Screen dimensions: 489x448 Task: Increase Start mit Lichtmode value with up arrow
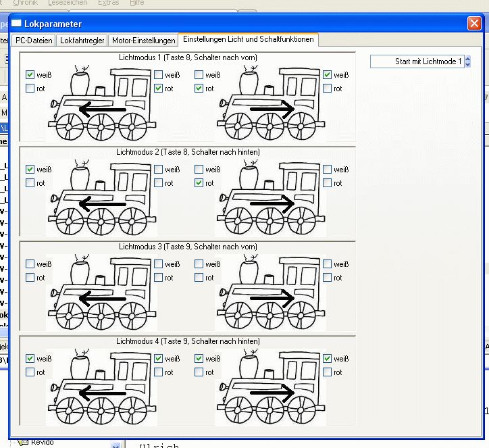[x=467, y=58]
